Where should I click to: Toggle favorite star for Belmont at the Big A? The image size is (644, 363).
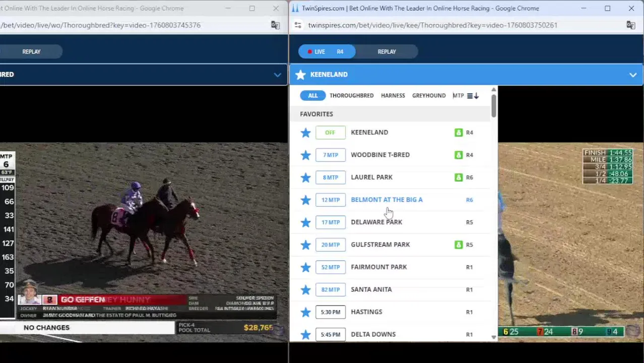pos(305,200)
